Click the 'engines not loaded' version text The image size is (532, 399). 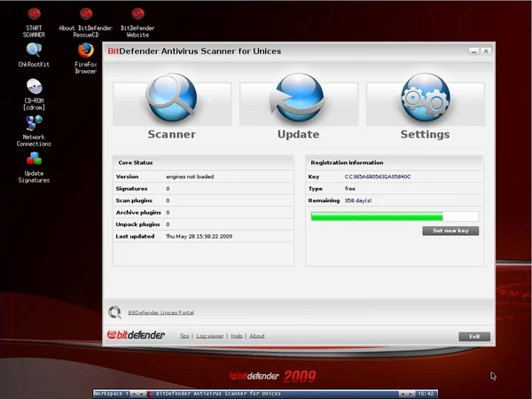(x=190, y=176)
